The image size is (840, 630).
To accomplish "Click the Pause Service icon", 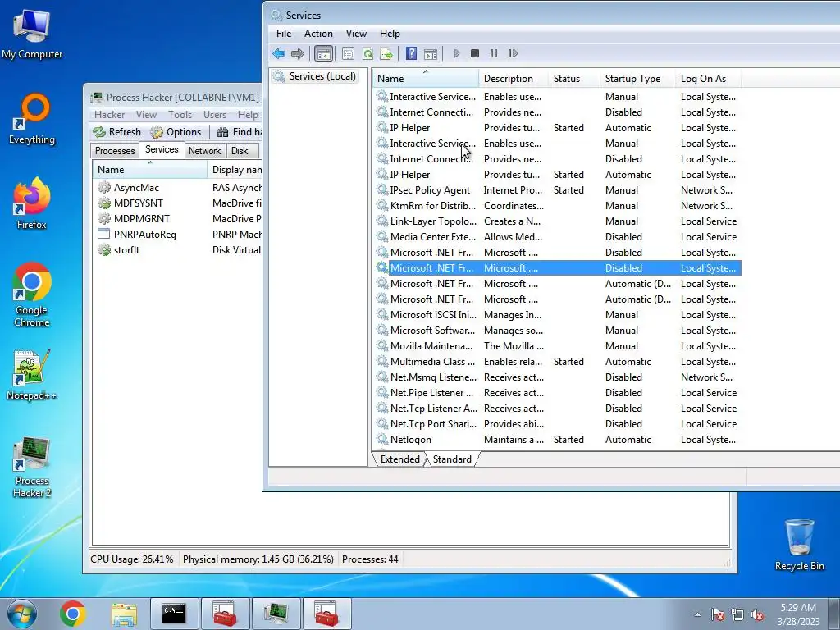I will coord(493,53).
